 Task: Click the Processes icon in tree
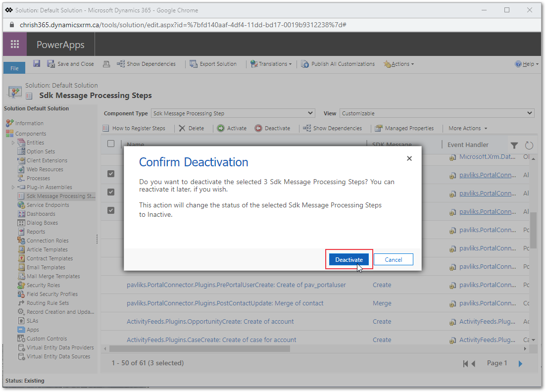(x=21, y=178)
